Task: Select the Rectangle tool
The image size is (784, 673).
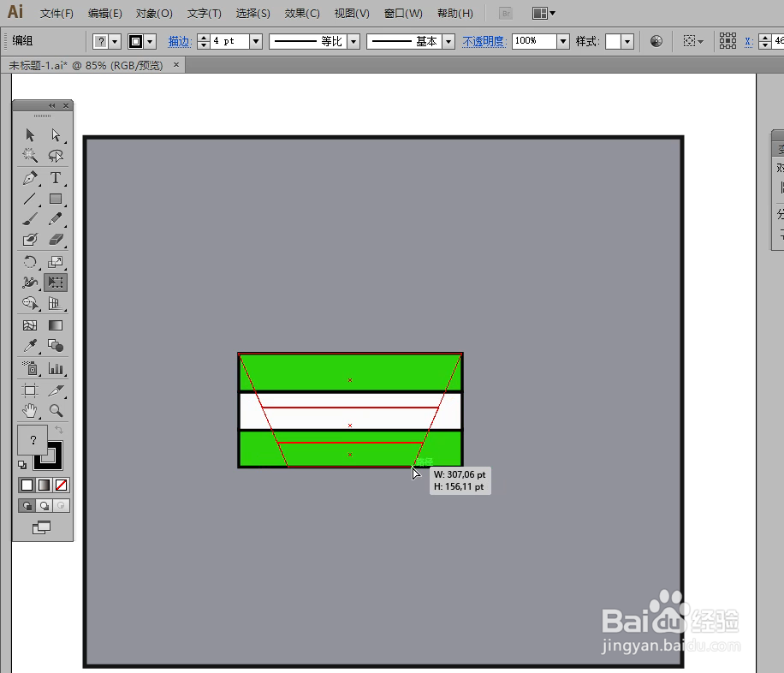Action: point(56,199)
